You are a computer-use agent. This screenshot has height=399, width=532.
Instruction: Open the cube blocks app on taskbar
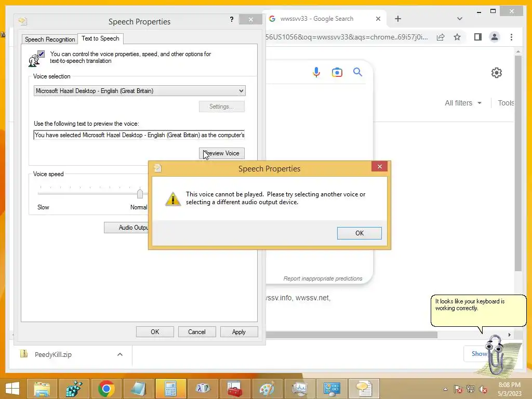coord(74,389)
